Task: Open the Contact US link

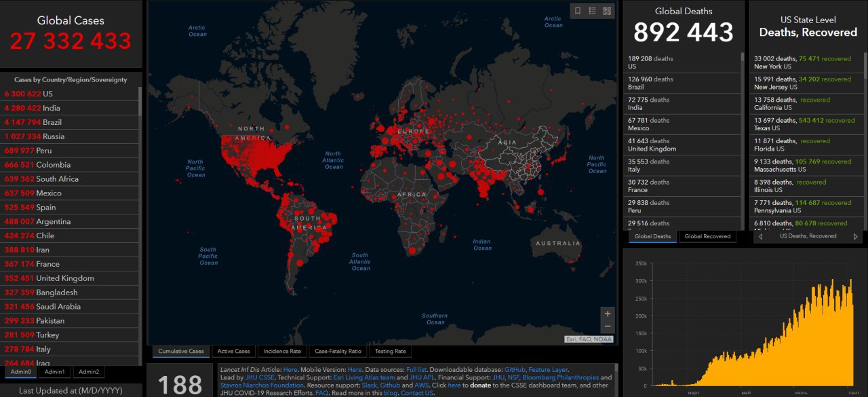Action: coord(416,392)
